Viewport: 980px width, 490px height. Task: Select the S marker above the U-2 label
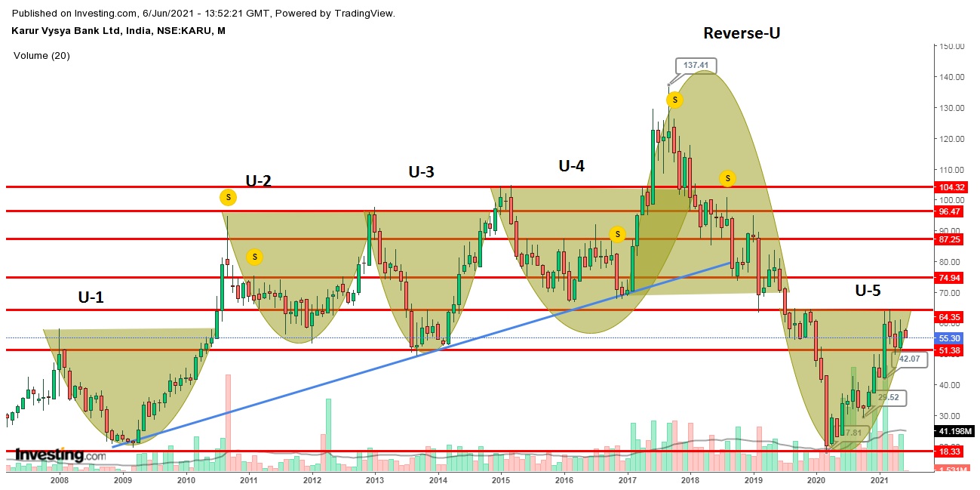228,197
